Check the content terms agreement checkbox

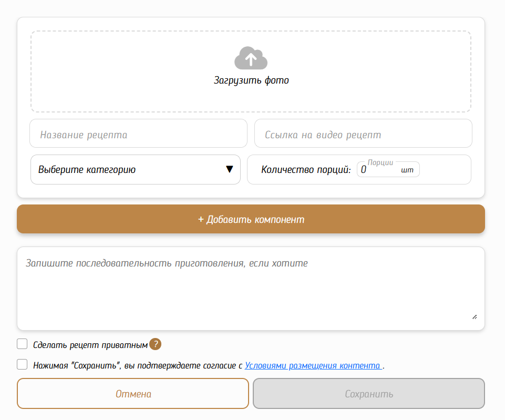pyautogui.click(x=22, y=365)
